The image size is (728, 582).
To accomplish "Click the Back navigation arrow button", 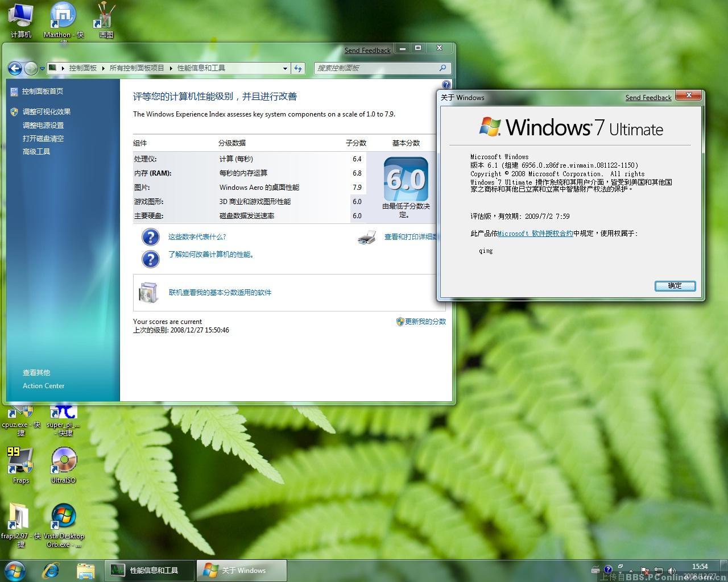I will tap(15, 69).
